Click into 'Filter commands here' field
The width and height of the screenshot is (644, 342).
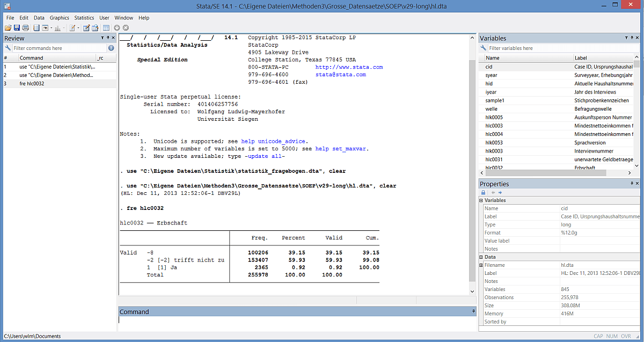click(x=59, y=48)
